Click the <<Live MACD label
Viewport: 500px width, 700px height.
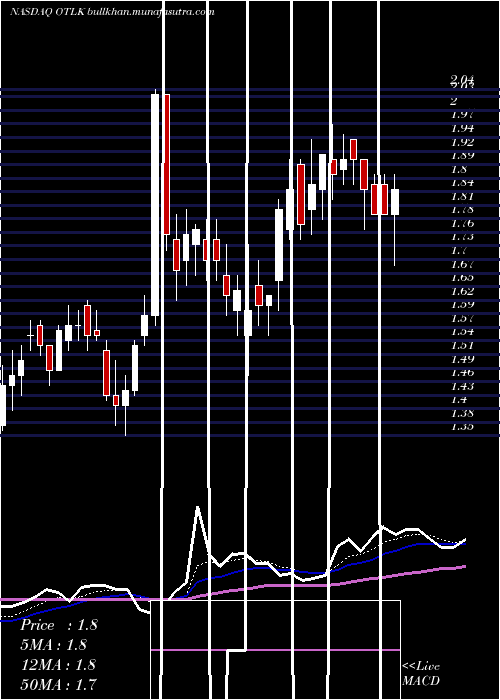(x=421, y=674)
